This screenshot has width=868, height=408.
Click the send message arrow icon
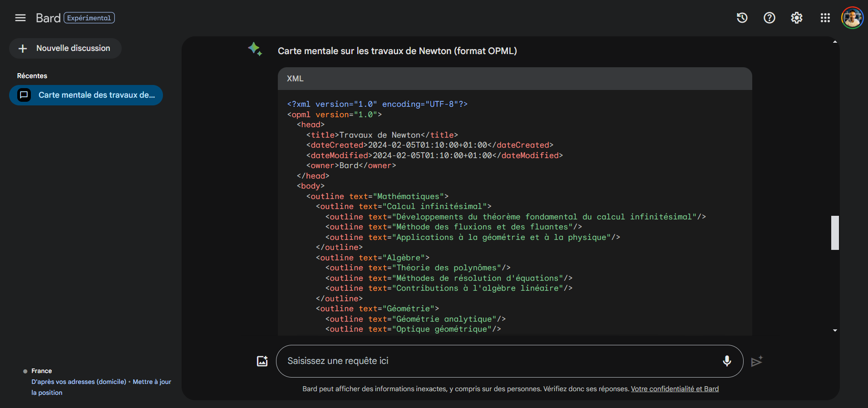[x=756, y=361]
